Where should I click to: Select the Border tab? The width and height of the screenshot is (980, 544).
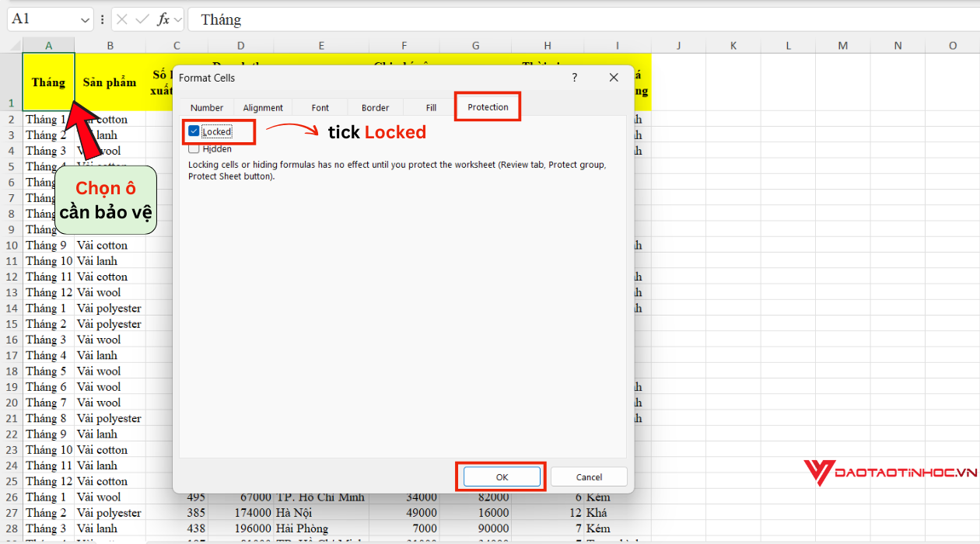pos(375,107)
